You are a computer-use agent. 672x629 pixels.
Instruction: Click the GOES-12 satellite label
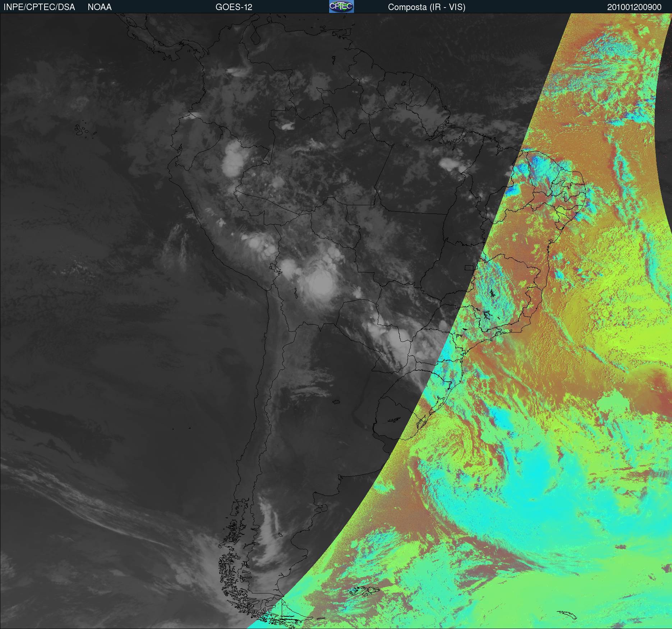click(x=234, y=7)
